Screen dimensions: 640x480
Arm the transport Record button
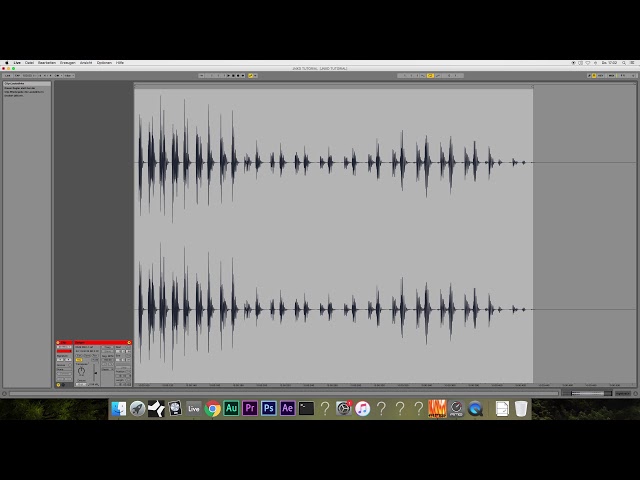(238, 76)
